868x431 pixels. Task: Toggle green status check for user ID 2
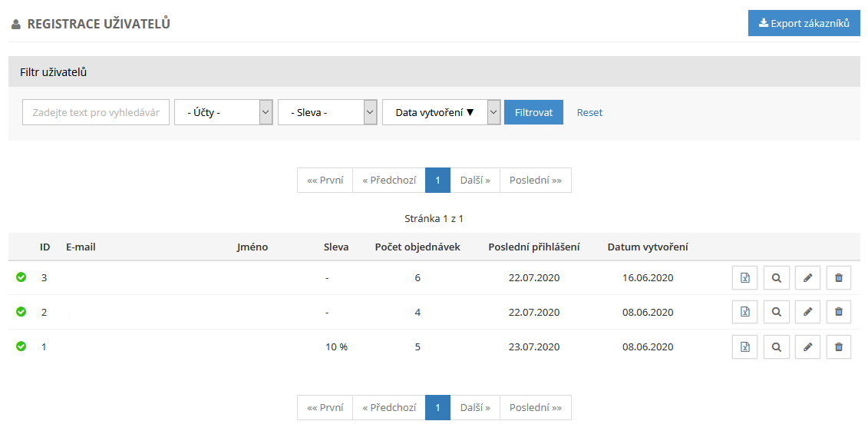[21, 312]
